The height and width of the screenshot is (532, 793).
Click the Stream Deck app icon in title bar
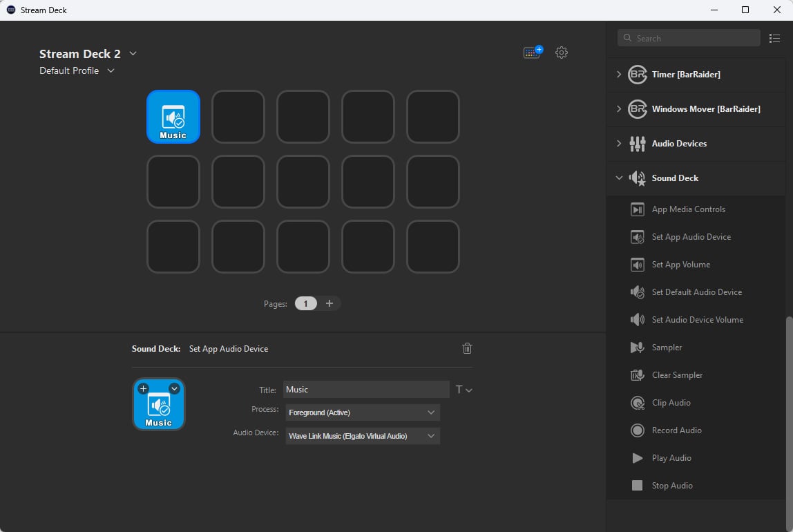10,10
